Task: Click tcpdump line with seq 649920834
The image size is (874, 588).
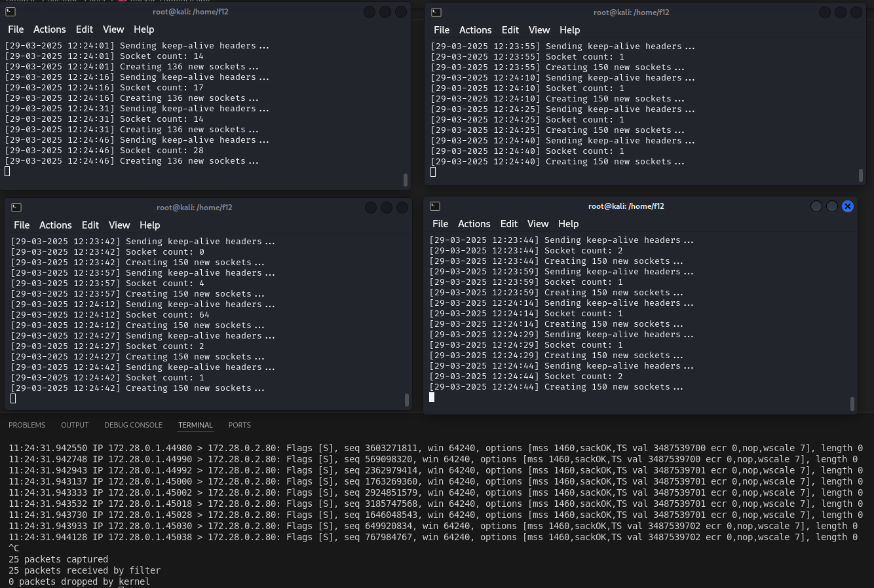Action: [x=433, y=526]
